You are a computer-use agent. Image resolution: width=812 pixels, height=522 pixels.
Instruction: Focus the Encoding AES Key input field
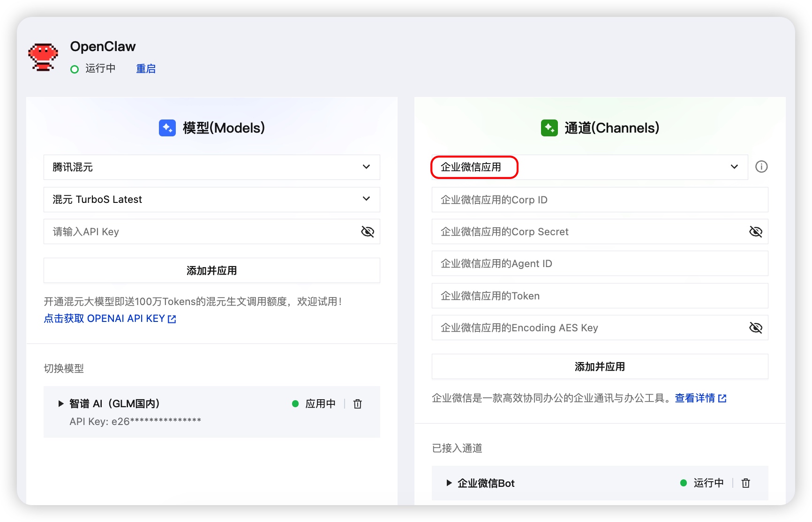[x=600, y=328]
